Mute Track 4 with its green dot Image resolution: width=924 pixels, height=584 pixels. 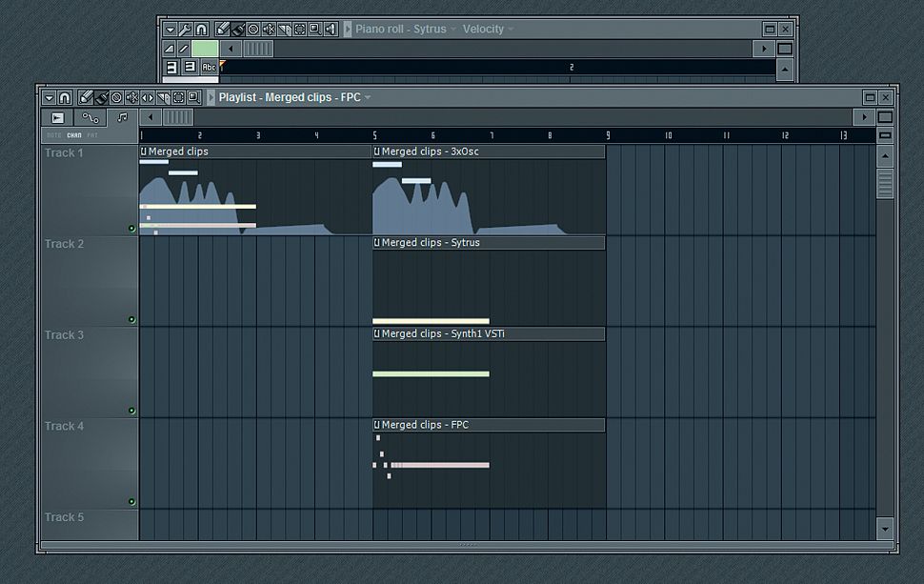tap(131, 501)
